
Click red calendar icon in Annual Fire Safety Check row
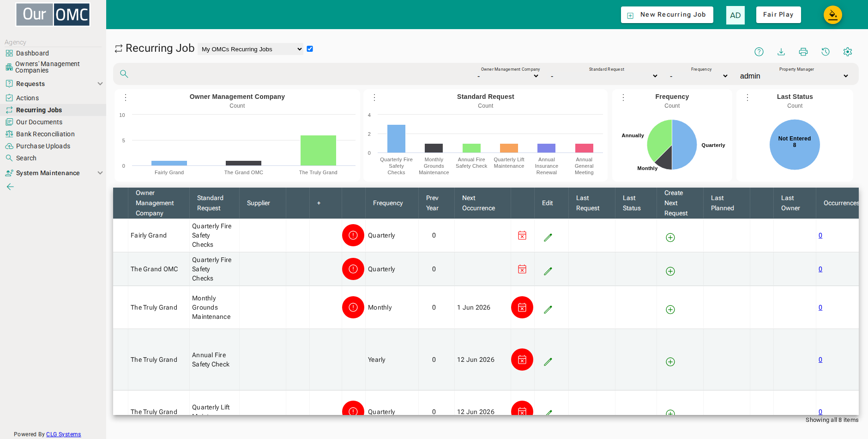(522, 360)
